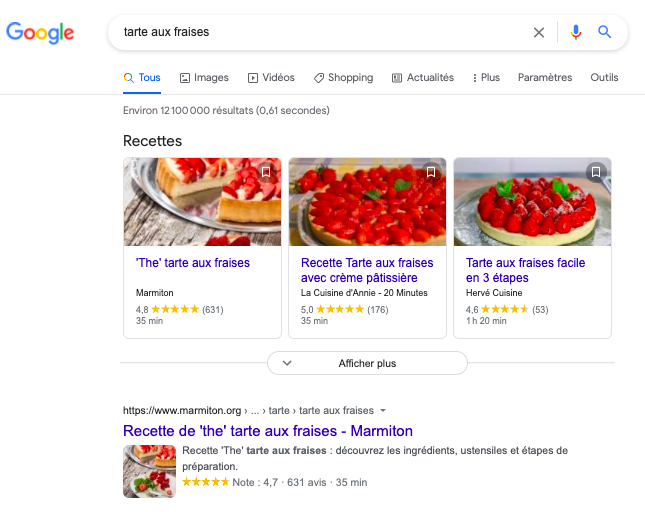Open the Marmiton result thumbnail image
This screenshot has height=512, width=645.
pyautogui.click(x=149, y=471)
